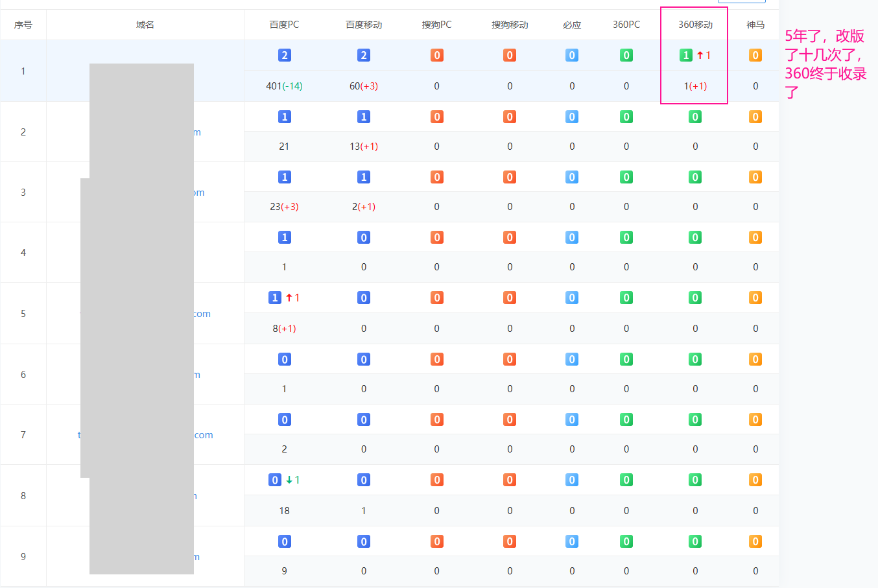Click the 百度移动 badge 1 in row 2
The width and height of the screenshot is (878, 588).
364,117
